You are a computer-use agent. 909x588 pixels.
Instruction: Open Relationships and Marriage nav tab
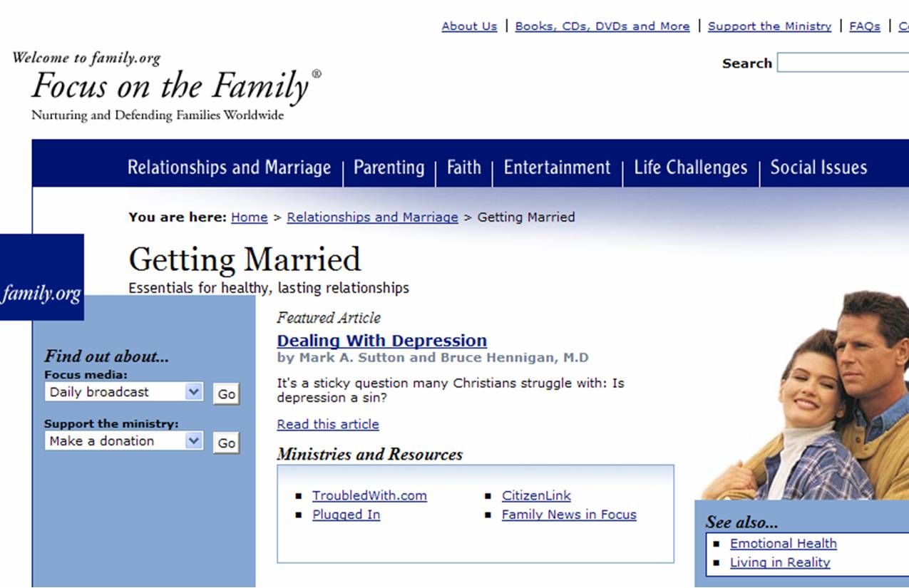click(x=229, y=167)
